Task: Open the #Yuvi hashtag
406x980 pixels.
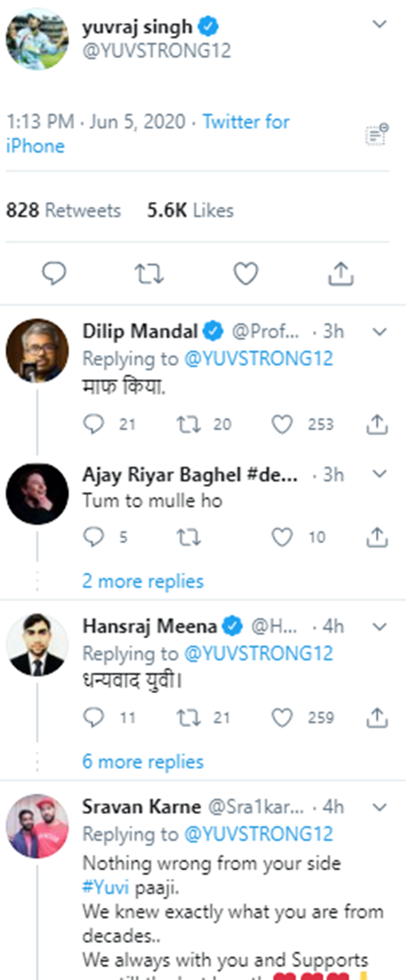Action: coord(106,887)
